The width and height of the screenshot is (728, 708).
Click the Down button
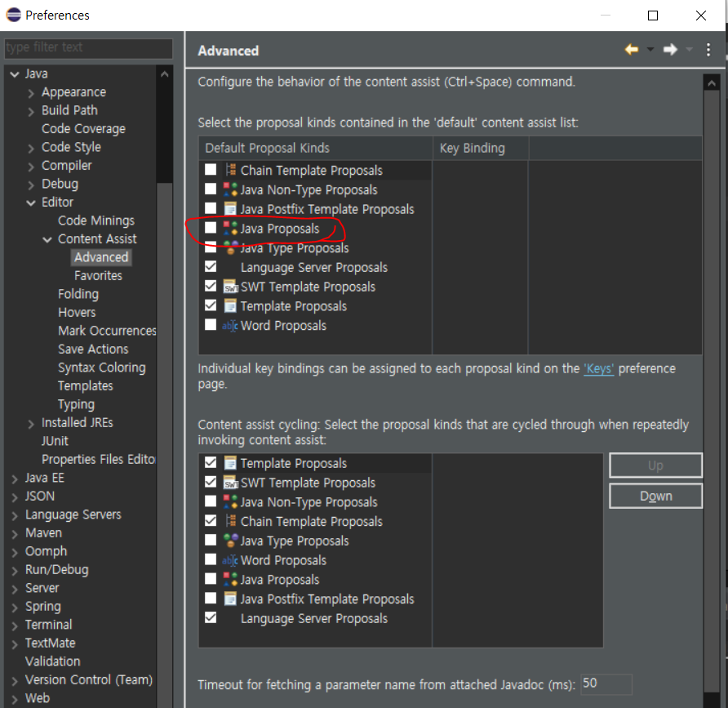point(655,496)
